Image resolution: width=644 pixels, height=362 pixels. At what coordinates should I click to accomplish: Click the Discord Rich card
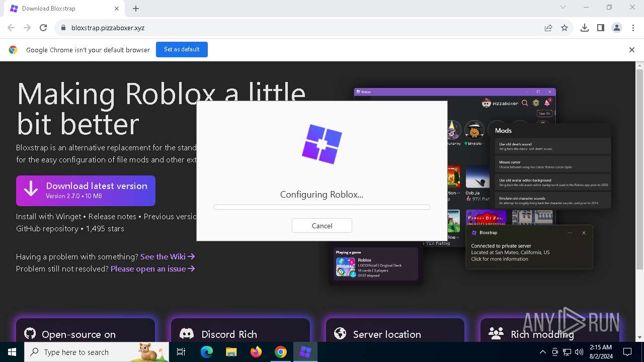[240, 330]
